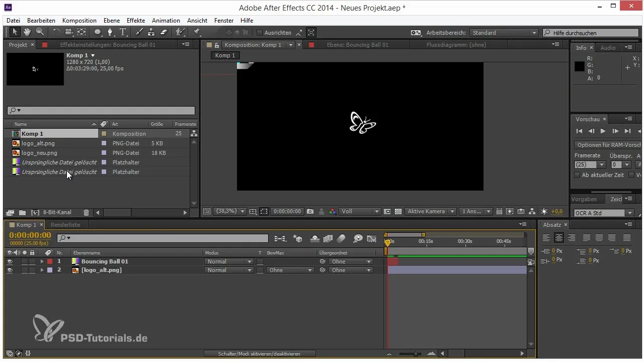This screenshot has width=644, height=362.
Task: Select the Clone Stamp tool
Action: (151, 32)
